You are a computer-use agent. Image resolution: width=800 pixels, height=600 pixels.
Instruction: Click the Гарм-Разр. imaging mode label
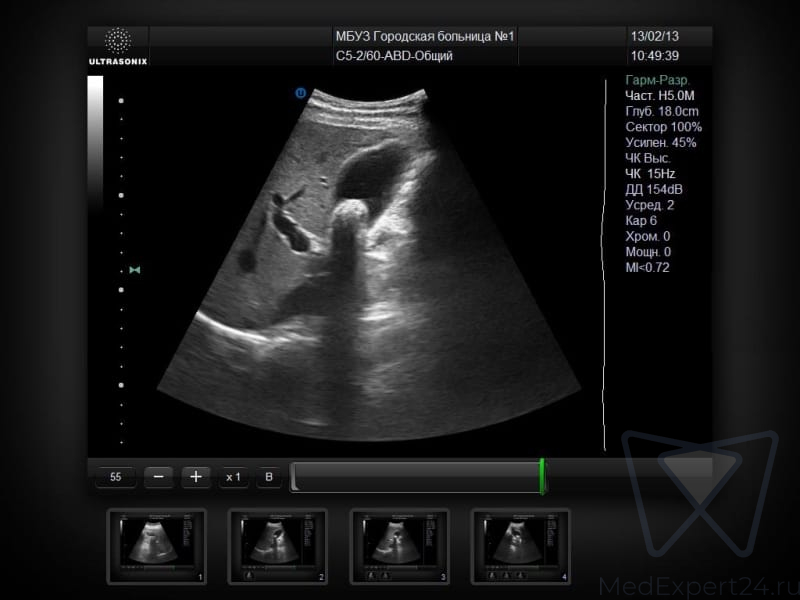(x=656, y=80)
